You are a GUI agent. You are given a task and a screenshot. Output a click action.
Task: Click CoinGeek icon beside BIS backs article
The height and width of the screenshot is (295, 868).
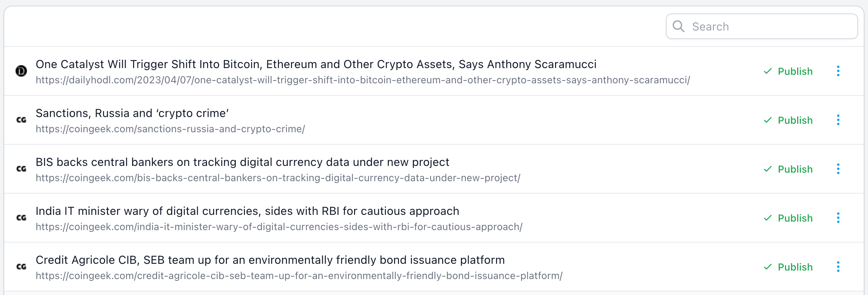pos(21,169)
